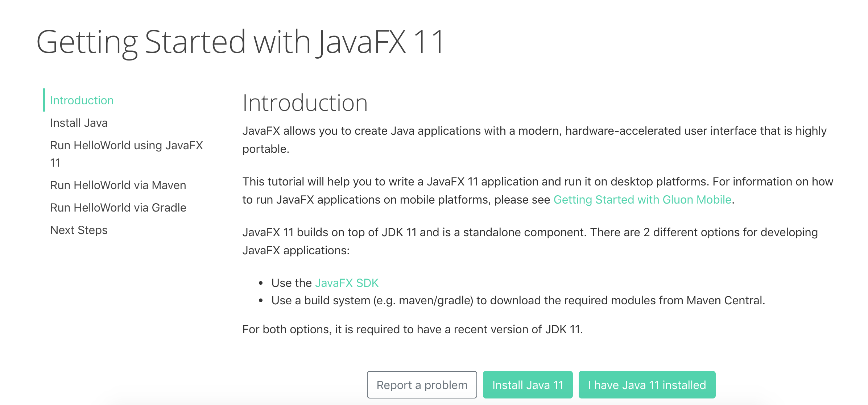Viewport: 868px width, 405px height.
Task: Click the I have Java 11 installed button
Action: (x=647, y=385)
